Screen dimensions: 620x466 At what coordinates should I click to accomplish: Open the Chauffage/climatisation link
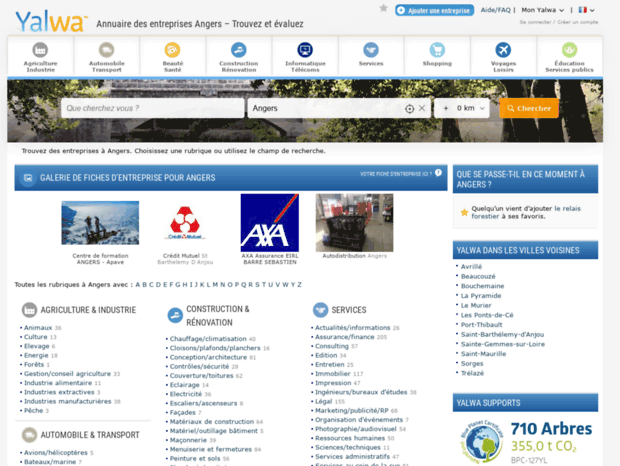pyautogui.click(x=208, y=339)
